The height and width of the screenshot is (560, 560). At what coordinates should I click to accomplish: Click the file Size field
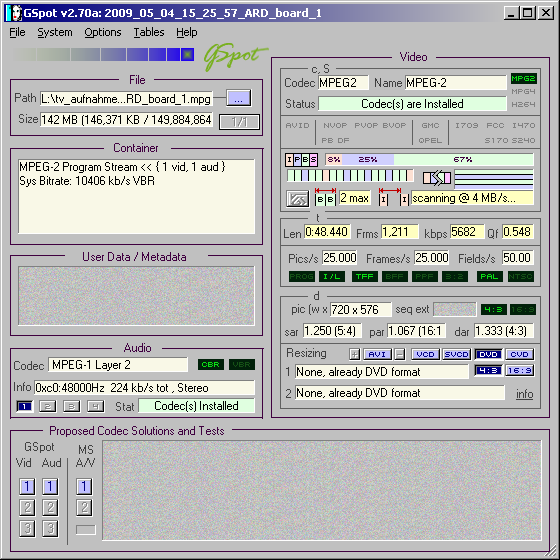coord(126,120)
